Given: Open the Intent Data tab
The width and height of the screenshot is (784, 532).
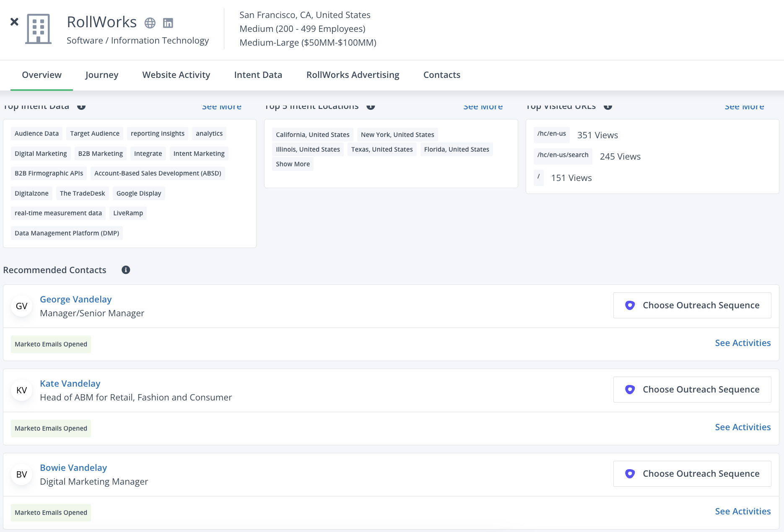Looking at the screenshot, I should click(x=258, y=75).
